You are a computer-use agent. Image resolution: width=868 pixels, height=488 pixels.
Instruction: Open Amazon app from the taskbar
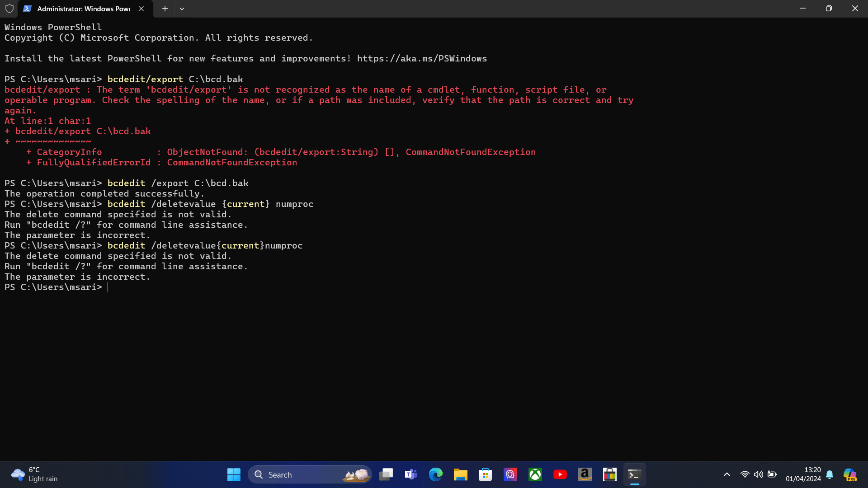585,474
